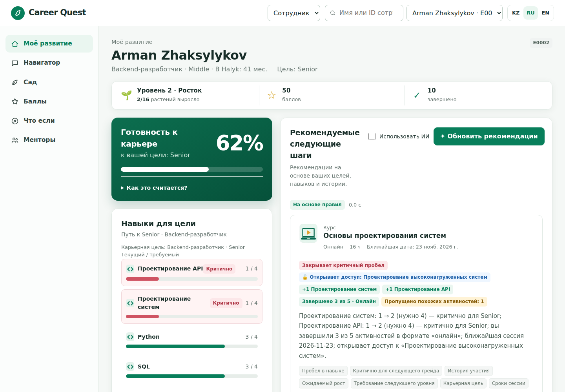
Task: Open the Что если page
Action: coord(49,121)
